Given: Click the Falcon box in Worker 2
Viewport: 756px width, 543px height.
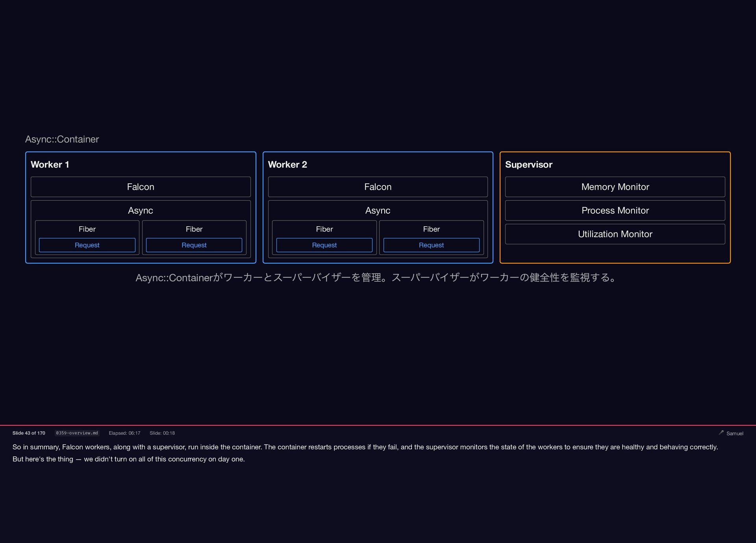Looking at the screenshot, I should click(378, 187).
